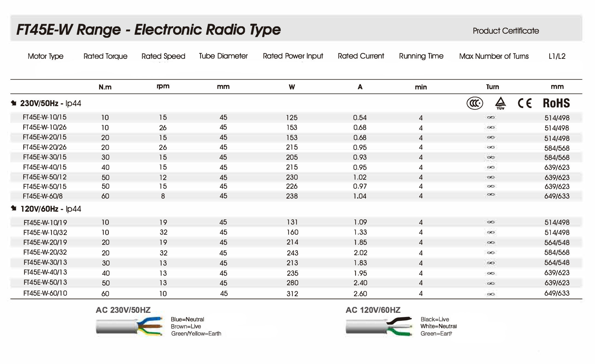Click the RoHS compliance logo
This screenshot has width=595, height=364.
click(x=556, y=103)
